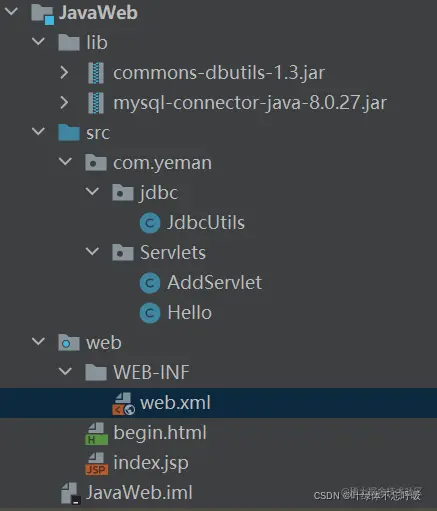Collapse the com.yeman package

65,162
